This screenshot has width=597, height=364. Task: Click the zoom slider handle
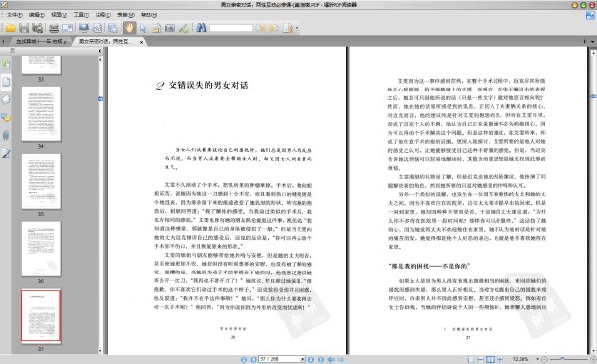pyautogui.click(x=562, y=359)
